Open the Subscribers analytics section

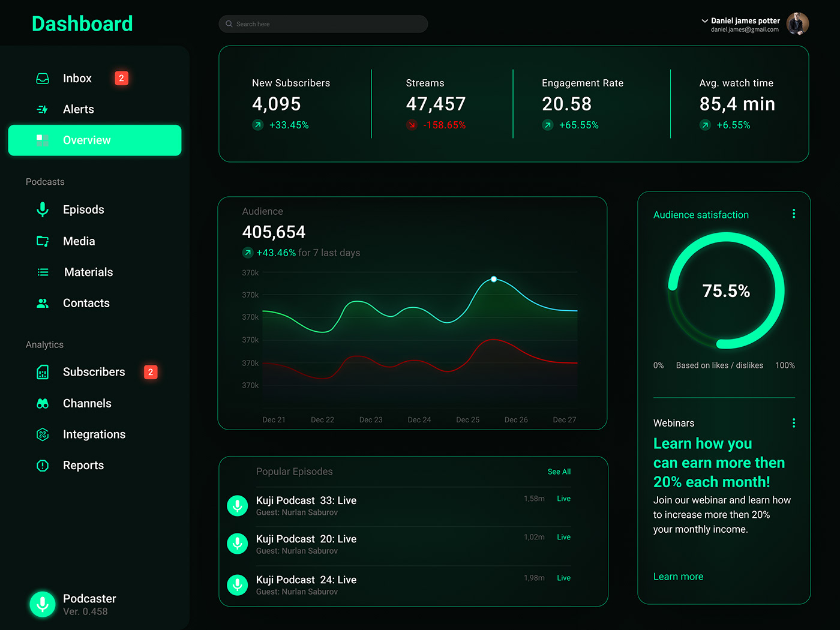click(x=93, y=372)
